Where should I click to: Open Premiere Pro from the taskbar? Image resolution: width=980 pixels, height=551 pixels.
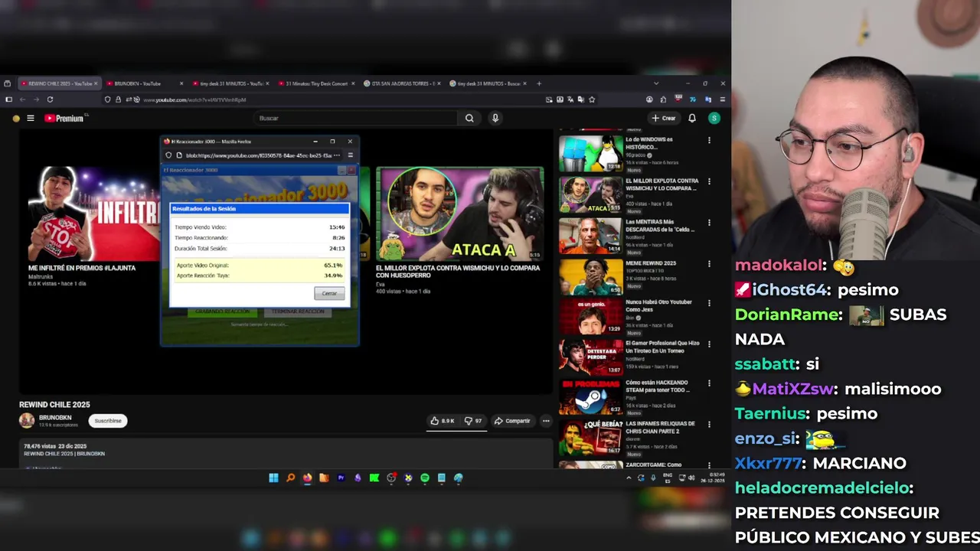point(341,478)
